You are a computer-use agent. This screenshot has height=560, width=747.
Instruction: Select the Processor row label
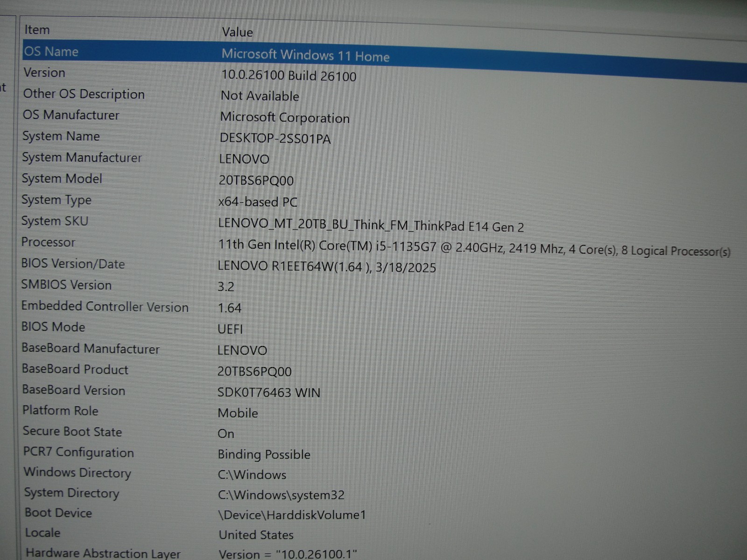(48, 242)
